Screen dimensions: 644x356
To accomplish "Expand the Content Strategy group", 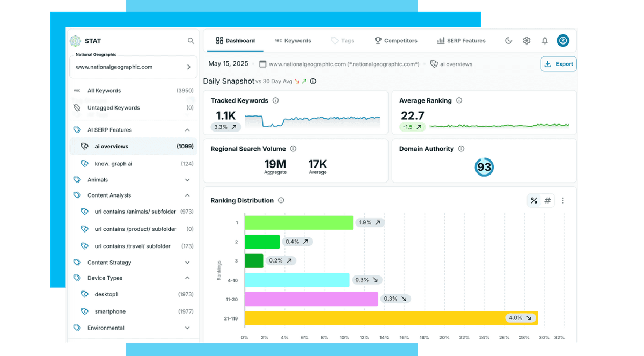I will click(x=187, y=263).
